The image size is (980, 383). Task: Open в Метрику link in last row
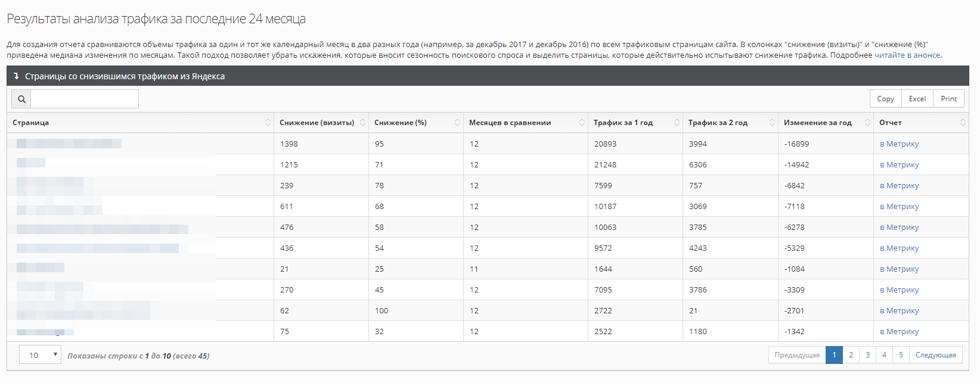coord(899,332)
